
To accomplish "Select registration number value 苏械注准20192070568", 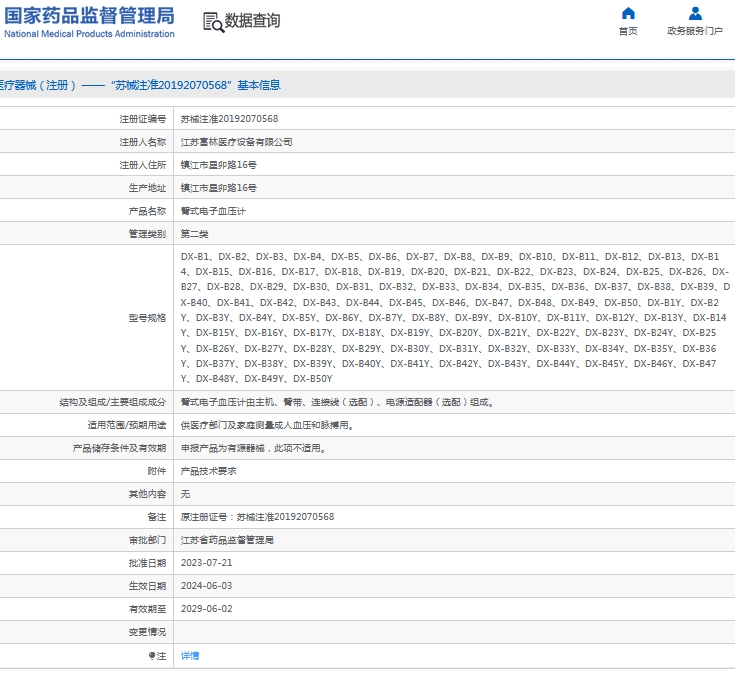I will pyautogui.click(x=229, y=119).
